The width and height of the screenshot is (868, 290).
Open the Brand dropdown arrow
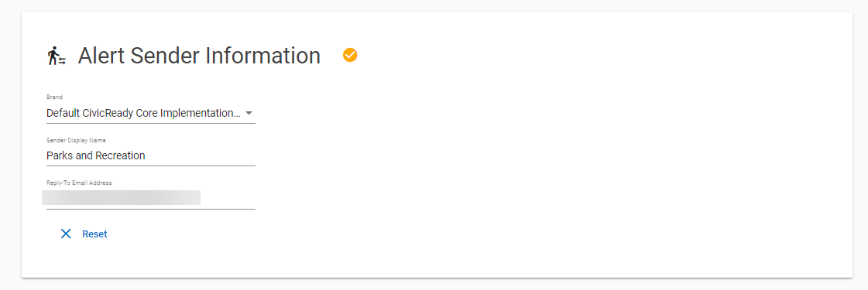pos(249,113)
